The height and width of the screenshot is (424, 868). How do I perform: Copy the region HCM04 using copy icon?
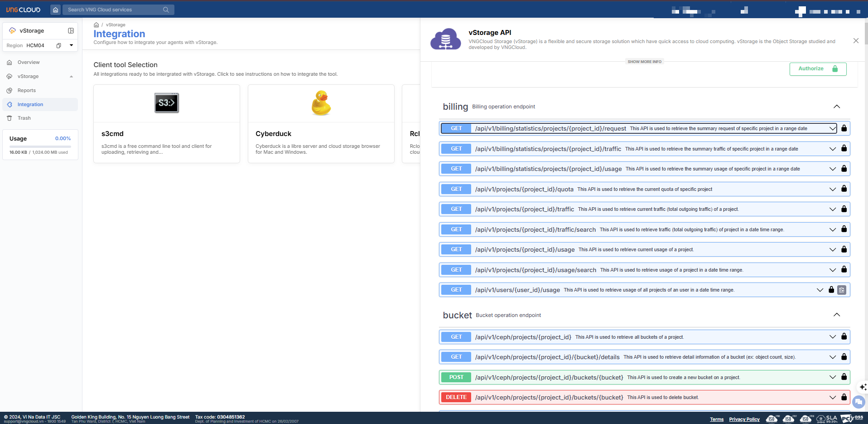point(58,45)
